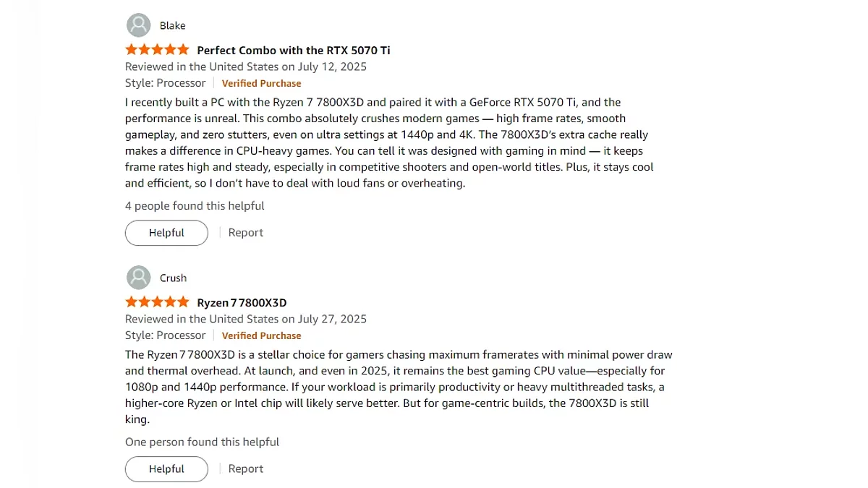
Task: Click 'Style: Processor' on Blake's review
Action: (166, 83)
